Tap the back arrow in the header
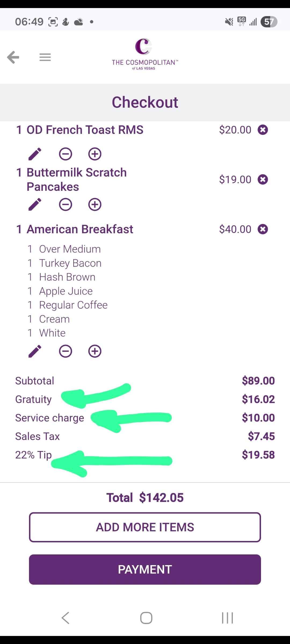The image size is (290, 644). tap(13, 57)
